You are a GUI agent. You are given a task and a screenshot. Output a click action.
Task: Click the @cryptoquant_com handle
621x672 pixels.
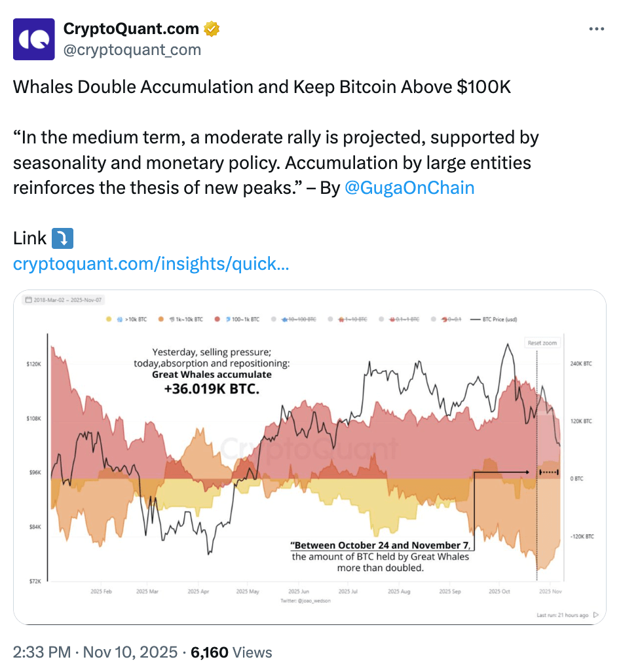[x=132, y=50]
